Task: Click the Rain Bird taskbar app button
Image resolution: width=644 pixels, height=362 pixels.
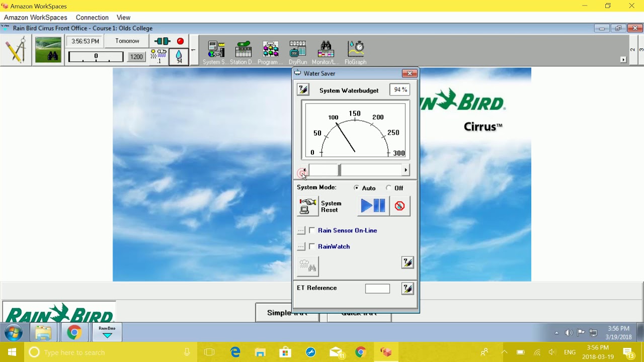Action: pyautogui.click(x=107, y=333)
